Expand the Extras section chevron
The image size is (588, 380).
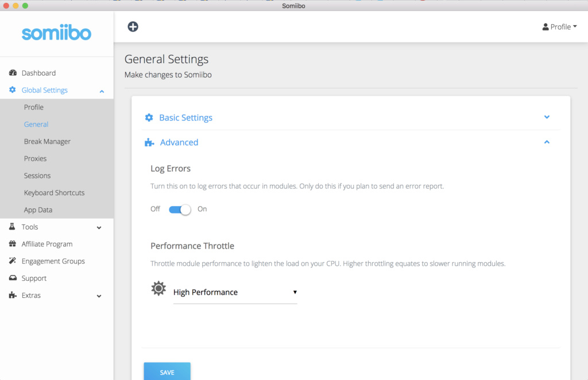[x=99, y=296]
